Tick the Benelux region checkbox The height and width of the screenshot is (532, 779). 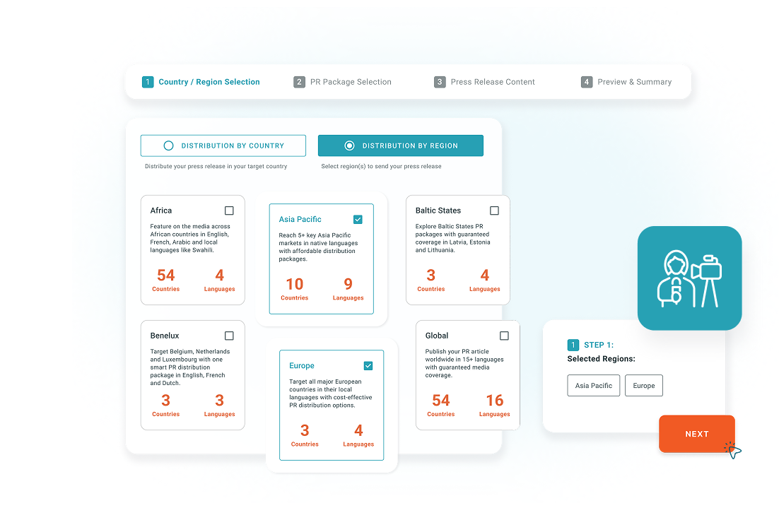229,336
